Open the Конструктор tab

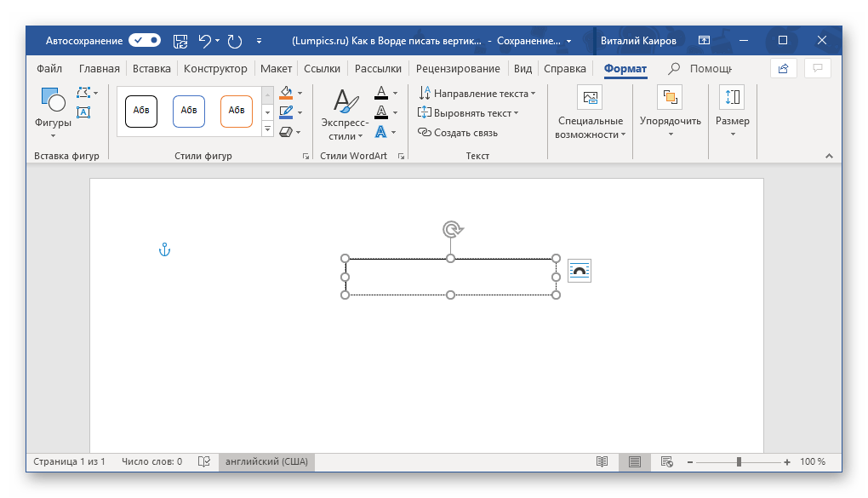[215, 69]
